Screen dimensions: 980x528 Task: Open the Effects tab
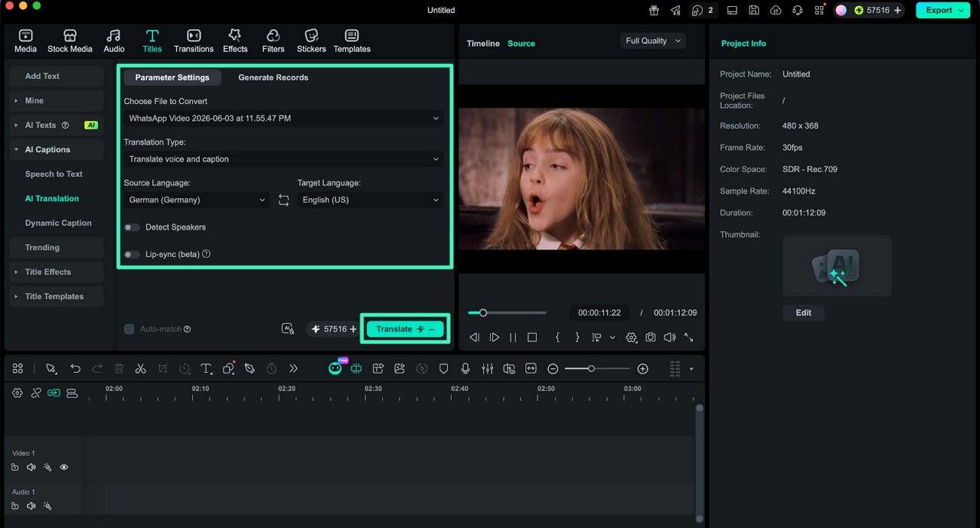pyautogui.click(x=235, y=41)
